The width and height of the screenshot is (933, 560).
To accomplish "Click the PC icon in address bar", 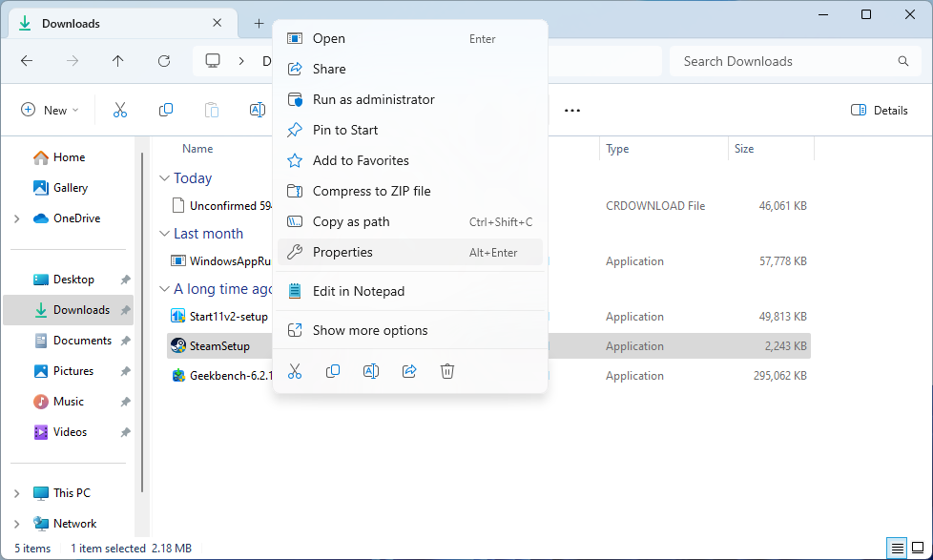I will pos(213,61).
